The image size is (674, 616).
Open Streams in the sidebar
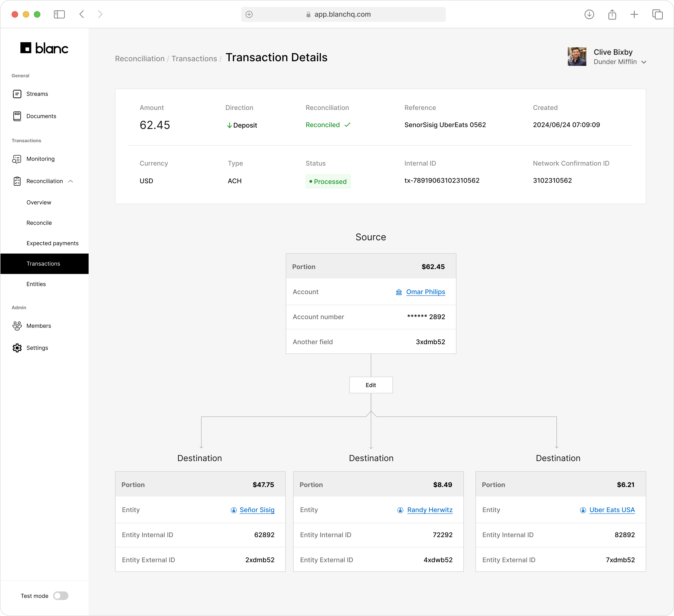coord(37,94)
